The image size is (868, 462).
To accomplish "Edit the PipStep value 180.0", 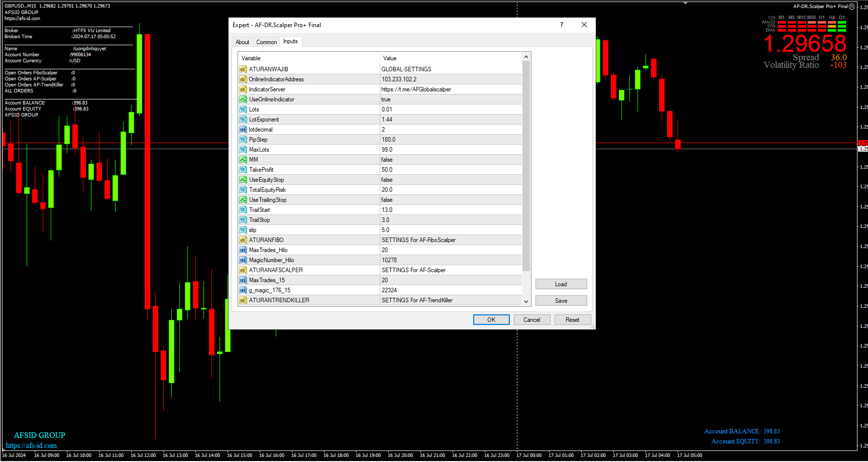I will pyautogui.click(x=451, y=140).
